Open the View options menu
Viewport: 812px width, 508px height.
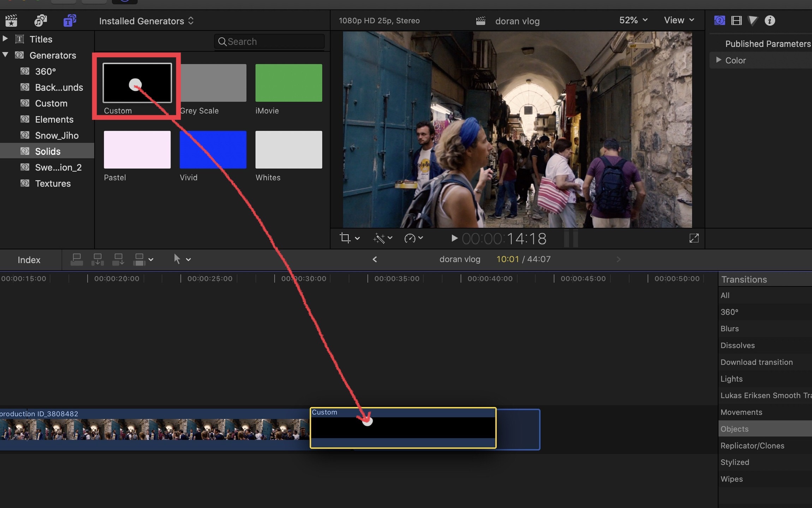tap(679, 20)
